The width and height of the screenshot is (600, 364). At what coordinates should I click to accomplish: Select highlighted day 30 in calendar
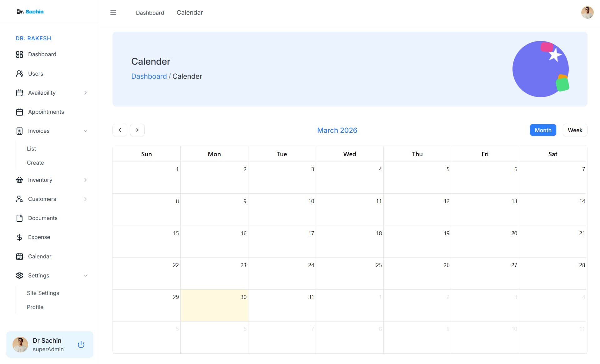click(214, 305)
